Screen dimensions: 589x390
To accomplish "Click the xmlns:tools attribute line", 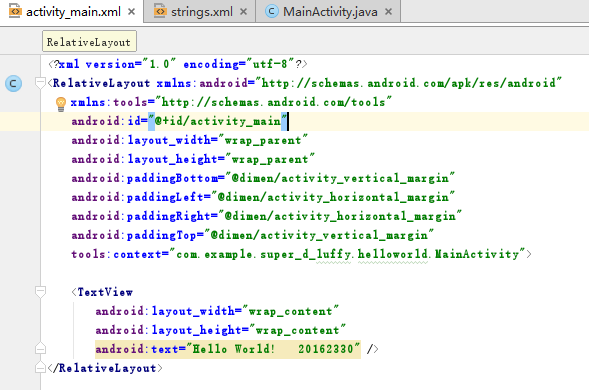I will (231, 102).
